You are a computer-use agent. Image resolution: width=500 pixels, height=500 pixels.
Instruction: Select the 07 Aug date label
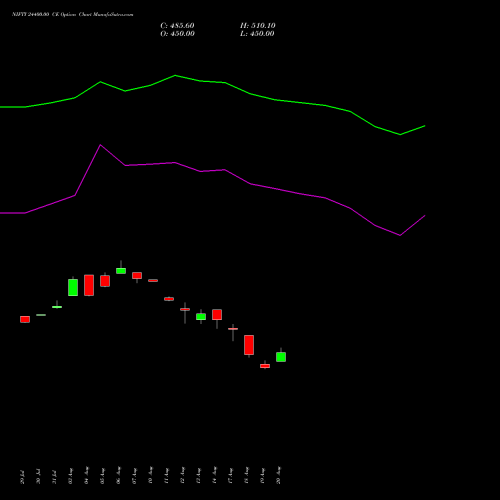(x=134, y=476)
